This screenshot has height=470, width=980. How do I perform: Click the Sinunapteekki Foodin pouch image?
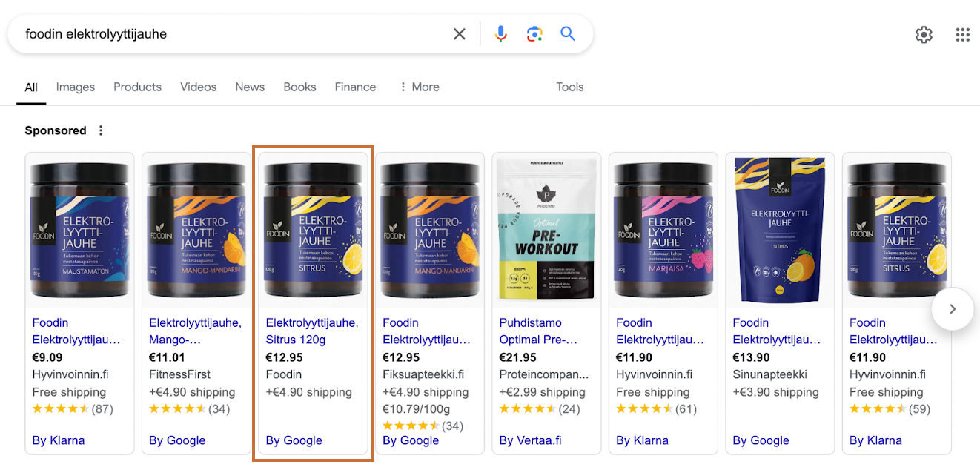click(x=779, y=231)
